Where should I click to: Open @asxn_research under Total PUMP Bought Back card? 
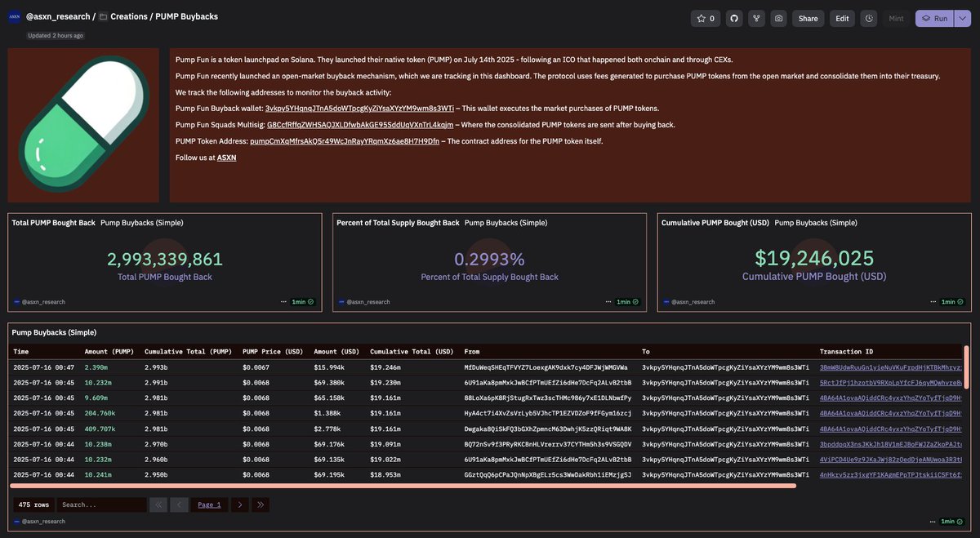click(43, 301)
